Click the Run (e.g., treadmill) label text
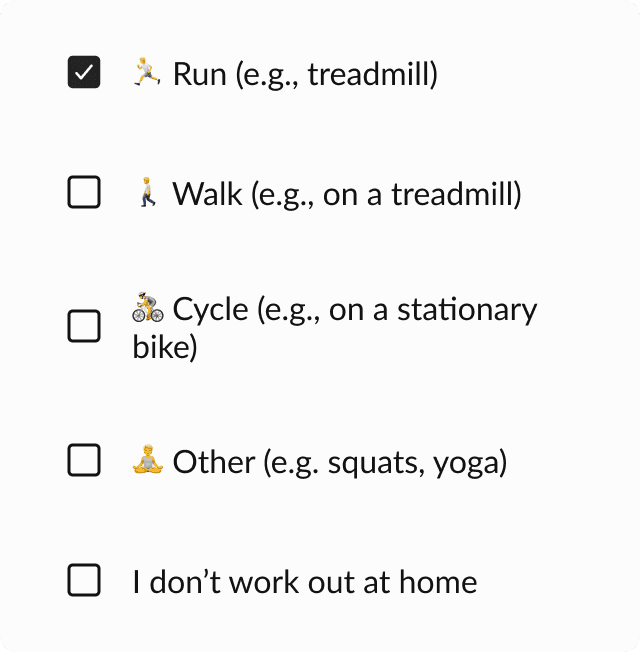Viewport: 640px width, 652px height. [x=305, y=74]
